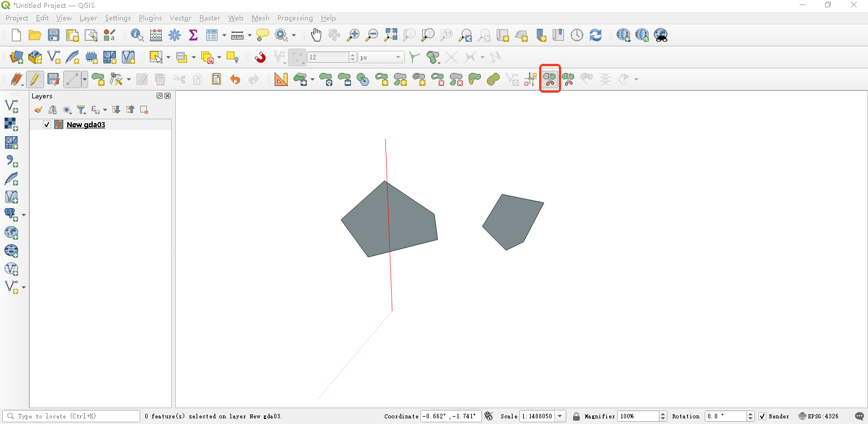Enable snapping with the magnet icon

coord(260,57)
